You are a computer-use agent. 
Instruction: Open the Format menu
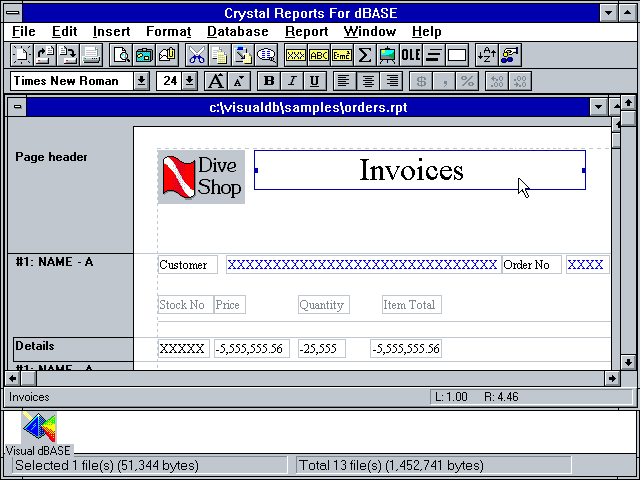click(169, 31)
